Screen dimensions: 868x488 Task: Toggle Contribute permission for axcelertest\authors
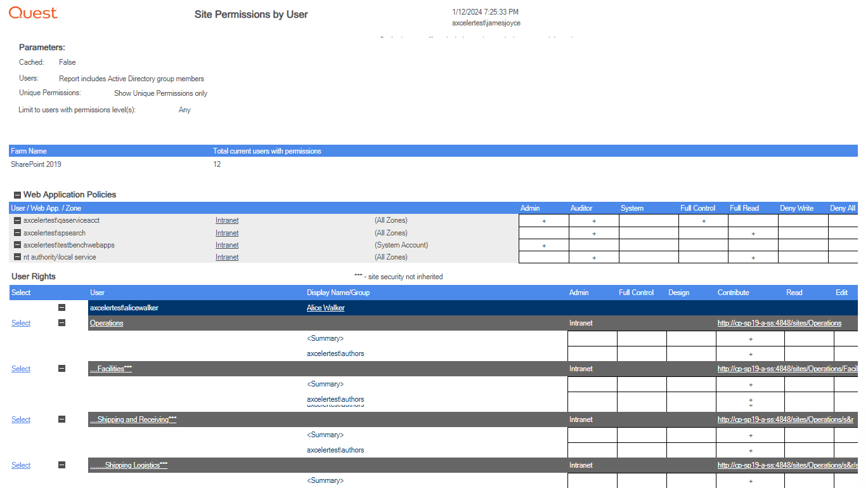tap(751, 353)
